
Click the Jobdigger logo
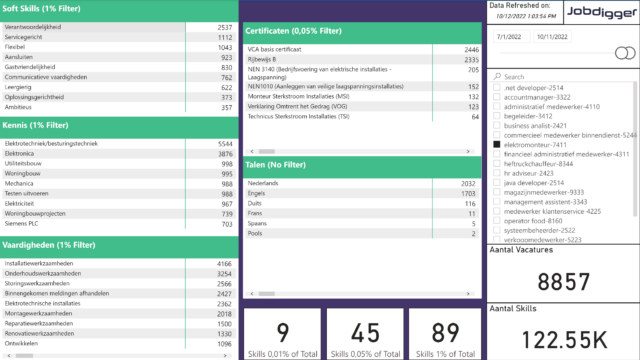(601, 12)
